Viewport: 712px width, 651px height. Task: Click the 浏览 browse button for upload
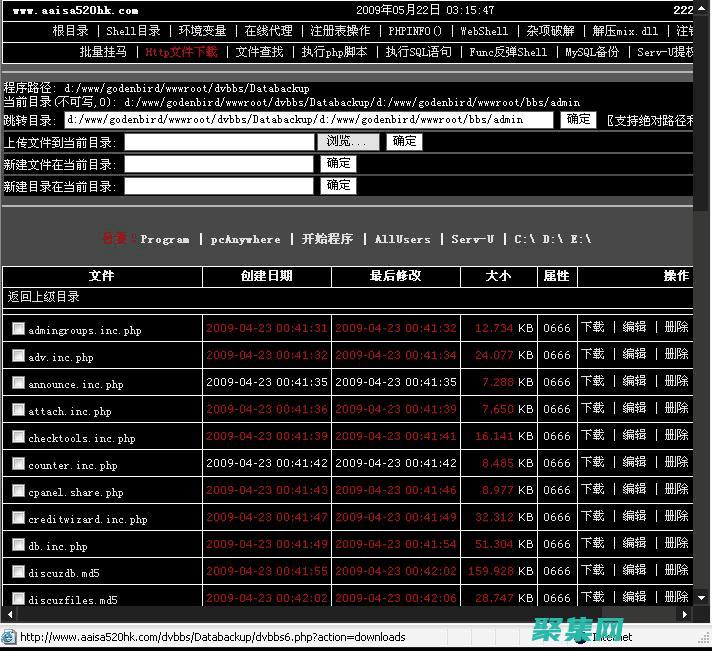347,142
